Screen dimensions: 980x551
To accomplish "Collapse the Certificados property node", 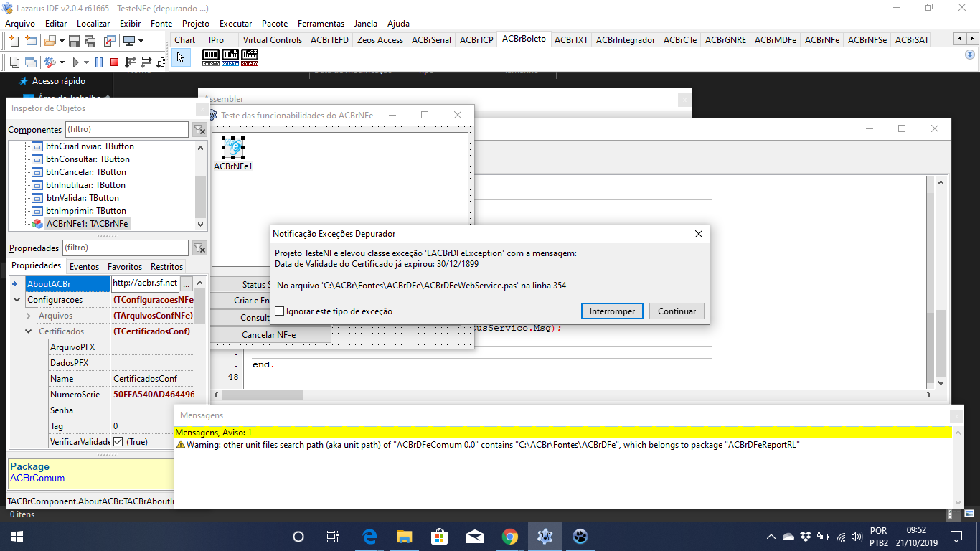I will click(x=29, y=331).
